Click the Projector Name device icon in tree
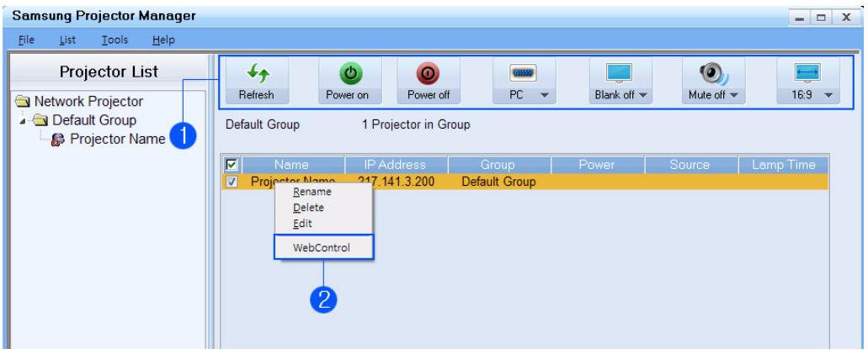 click(x=57, y=140)
